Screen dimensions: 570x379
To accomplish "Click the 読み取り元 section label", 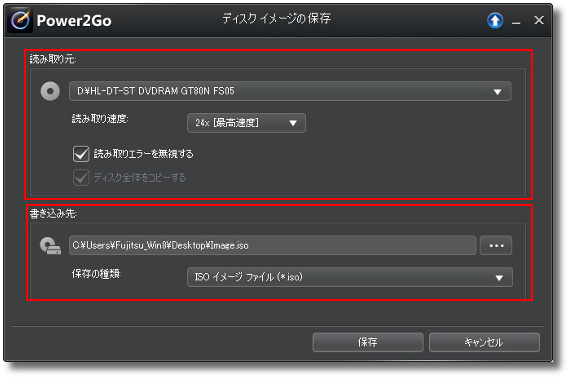I will [53, 59].
